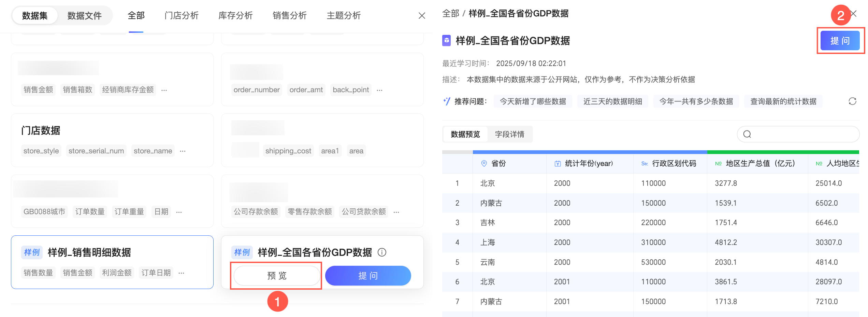Image resolution: width=868 pixels, height=317 pixels.
Task: Click the 销售金额 tag in top-left card
Action: pos(38,90)
